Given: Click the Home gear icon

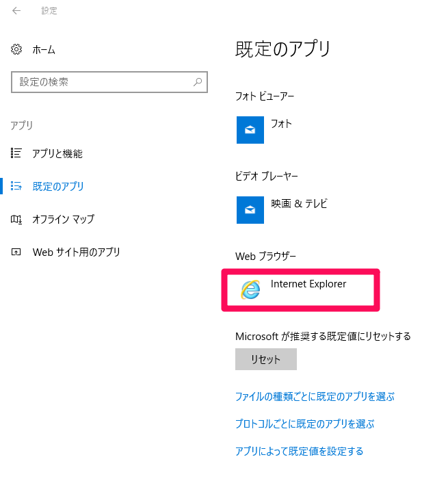Looking at the screenshot, I should (x=16, y=49).
